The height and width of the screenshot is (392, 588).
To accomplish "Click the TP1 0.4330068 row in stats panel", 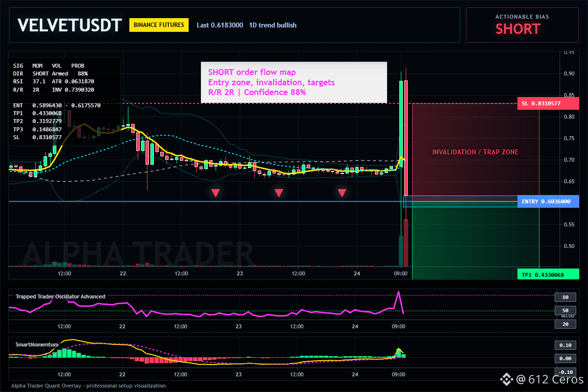I will tap(37, 114).
